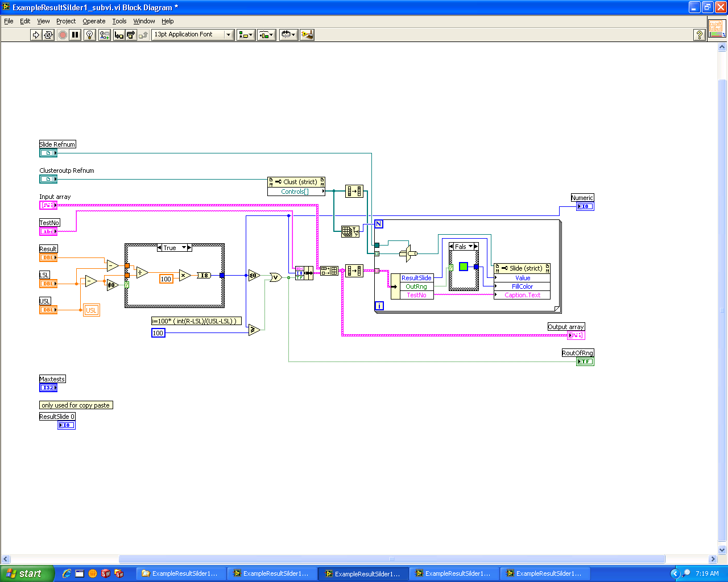728x582 pixels.
Task: Open the Distribute Objects dropdown
Action: tap(266, 35)
